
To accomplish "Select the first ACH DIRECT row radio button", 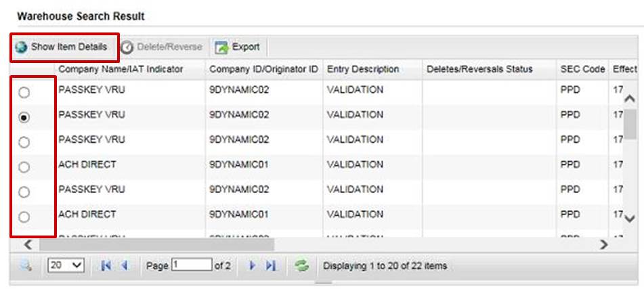I will tap(24, 167).
